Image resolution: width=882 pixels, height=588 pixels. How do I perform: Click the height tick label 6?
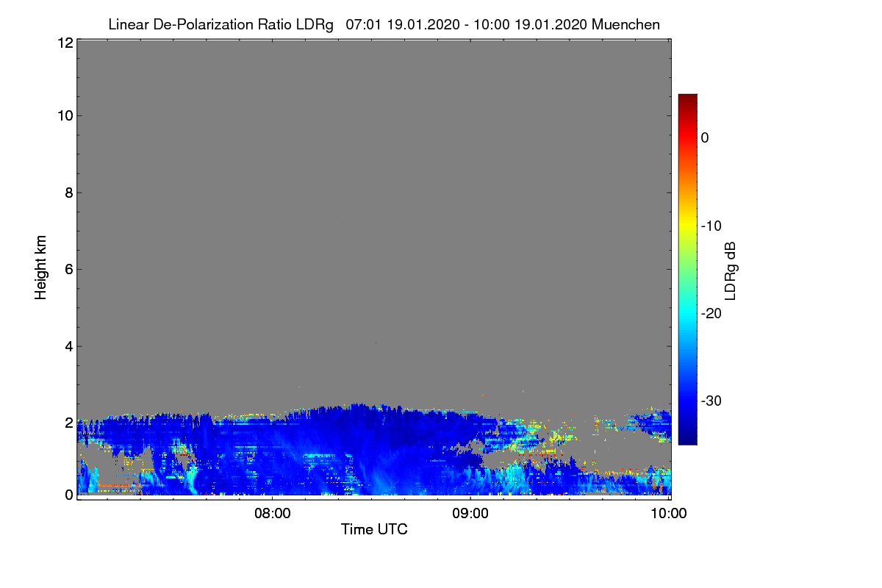(68, 269)
